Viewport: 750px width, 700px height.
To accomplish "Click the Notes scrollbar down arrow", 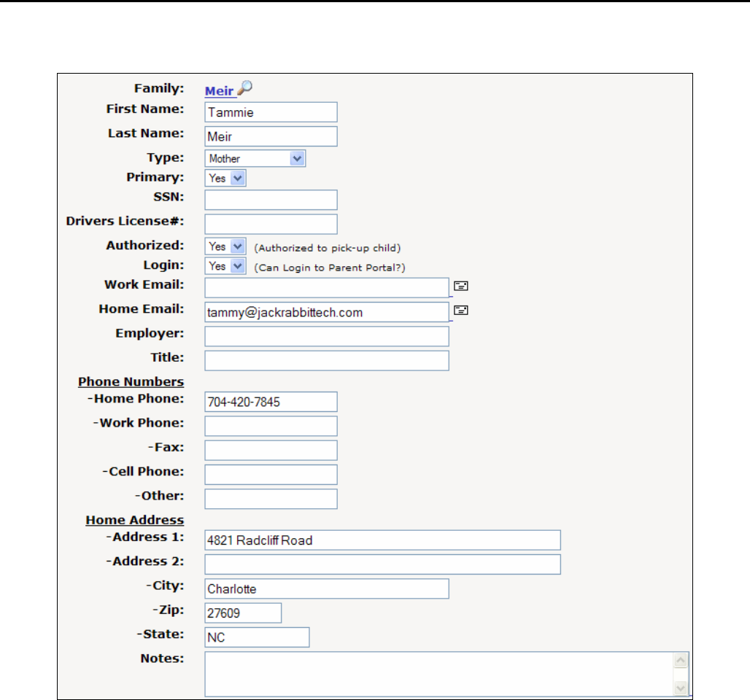I will [x=681, y=688].
